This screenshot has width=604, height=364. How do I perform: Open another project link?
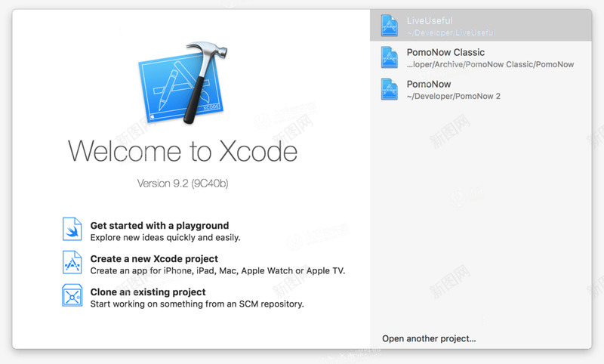click(x=429, y=338)
